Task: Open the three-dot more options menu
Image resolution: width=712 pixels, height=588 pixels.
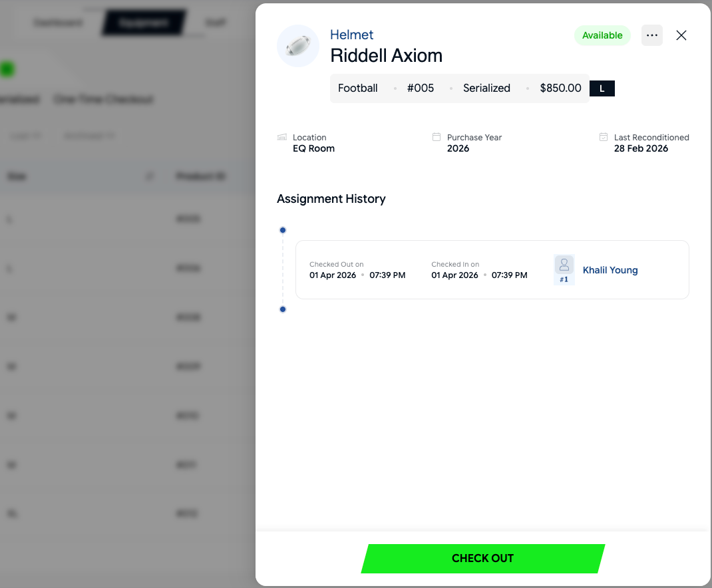Action: click(x=651, y=35)
